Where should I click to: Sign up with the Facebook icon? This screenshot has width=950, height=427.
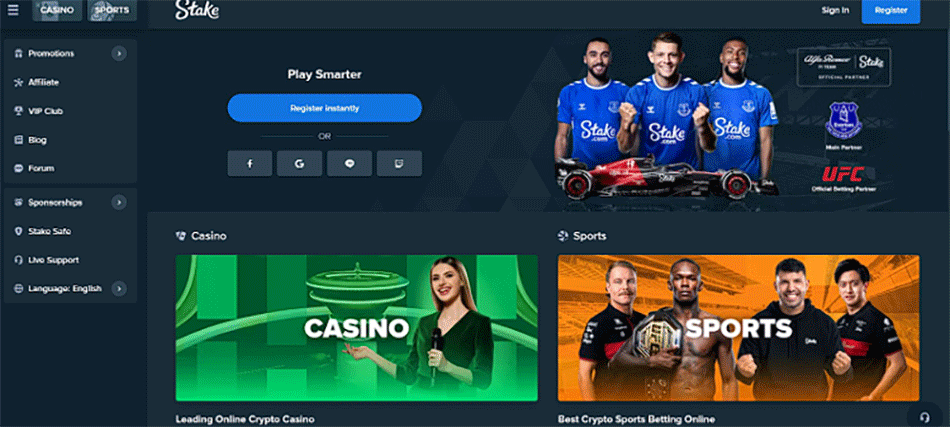pyautogui.click(x=250, y=164)
